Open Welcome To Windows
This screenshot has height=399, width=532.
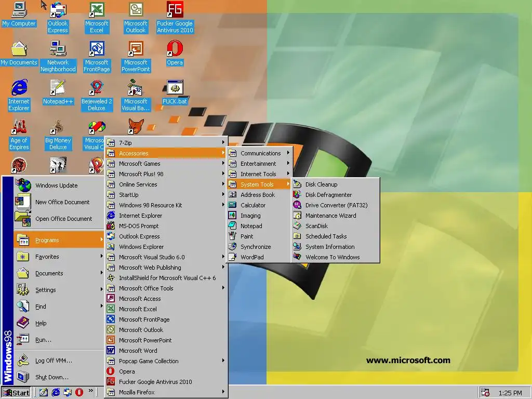click(335, 257)
